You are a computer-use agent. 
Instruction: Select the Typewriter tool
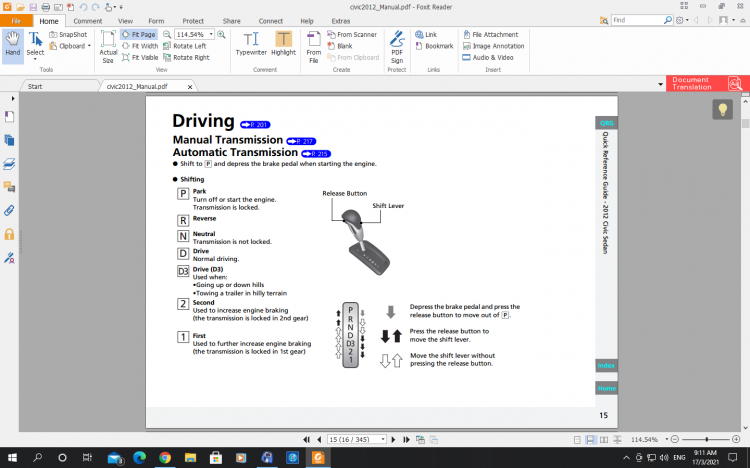[251, 44]
